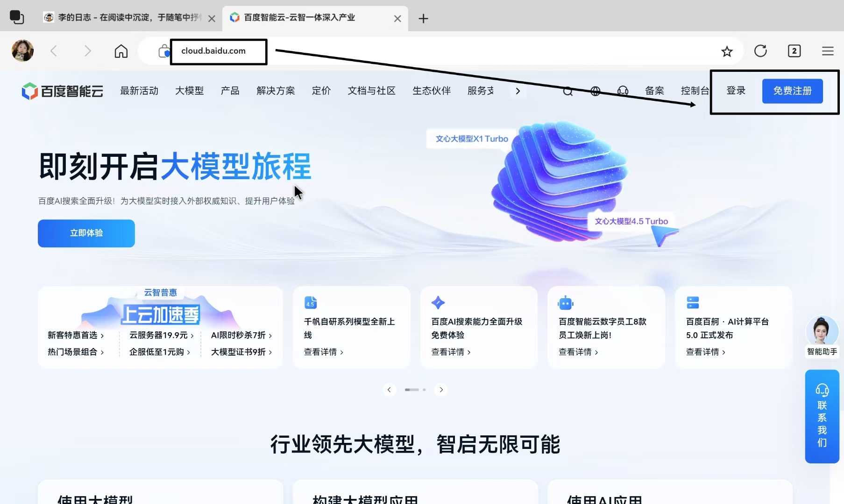Click the user profile avatar in the toolbar
Image resolution: width=844 pixels, height=504 pixels.
tap(22, 51)
